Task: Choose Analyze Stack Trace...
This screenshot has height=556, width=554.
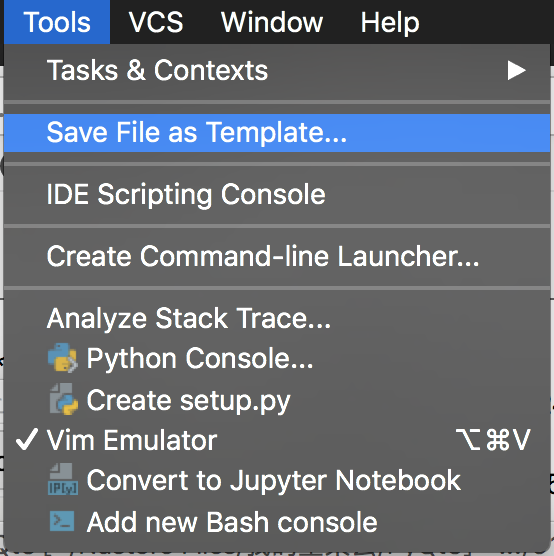Action: pyautogui.click(x=277, y=318)
